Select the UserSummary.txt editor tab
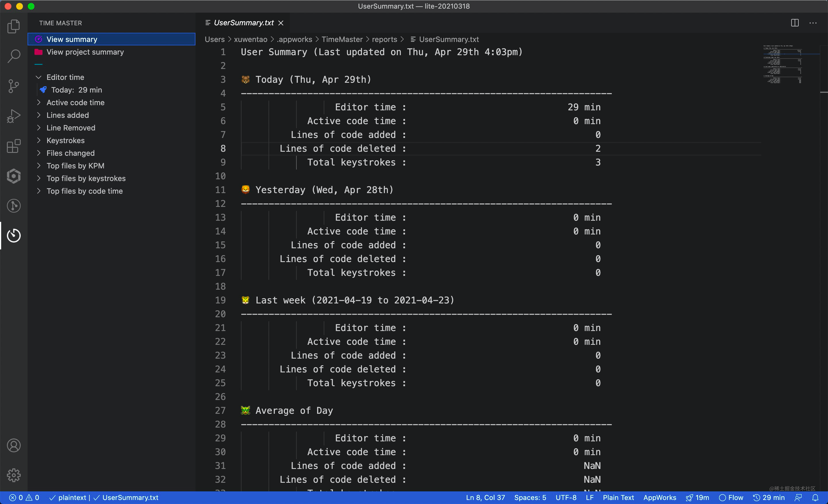Viewport: 828px width, 504px height. 244,22
